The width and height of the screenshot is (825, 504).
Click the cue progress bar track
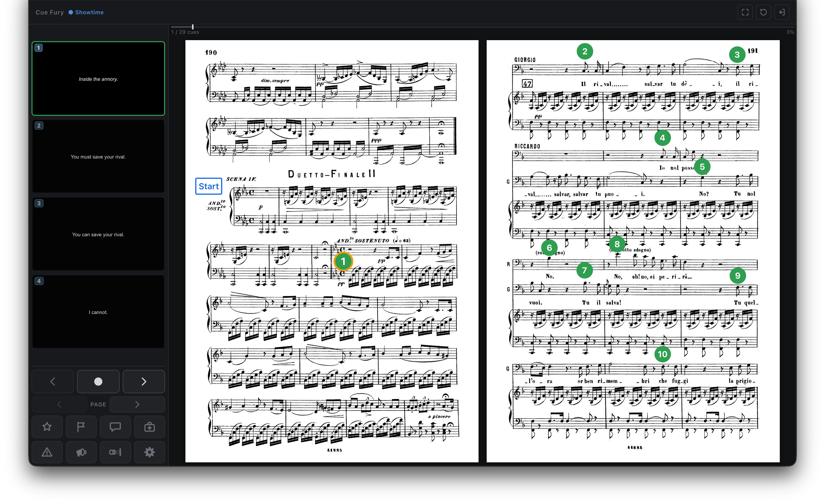[482, 26]
